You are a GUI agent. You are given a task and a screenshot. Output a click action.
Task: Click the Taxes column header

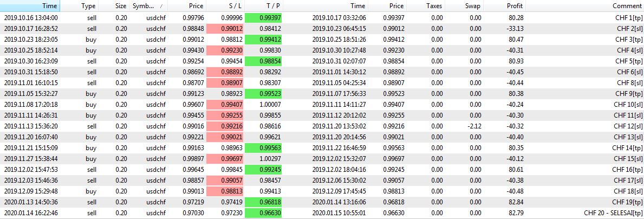click(433, 6)
